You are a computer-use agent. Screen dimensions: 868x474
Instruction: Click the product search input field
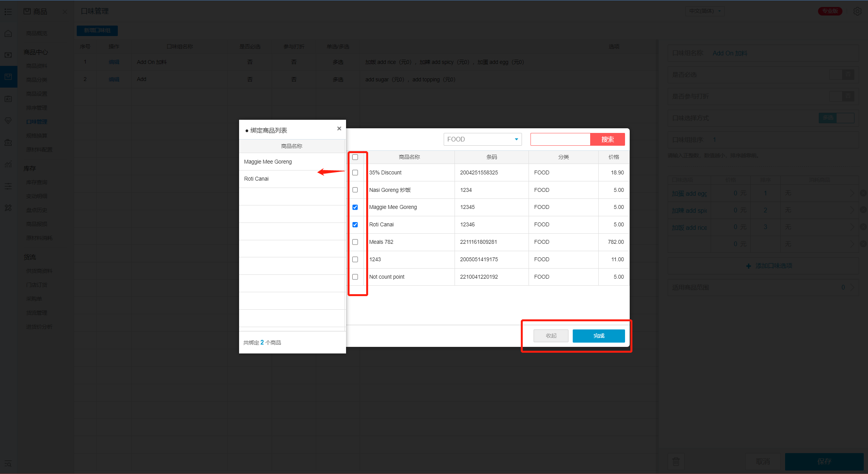pyautogui.click(x=560, y=140)
